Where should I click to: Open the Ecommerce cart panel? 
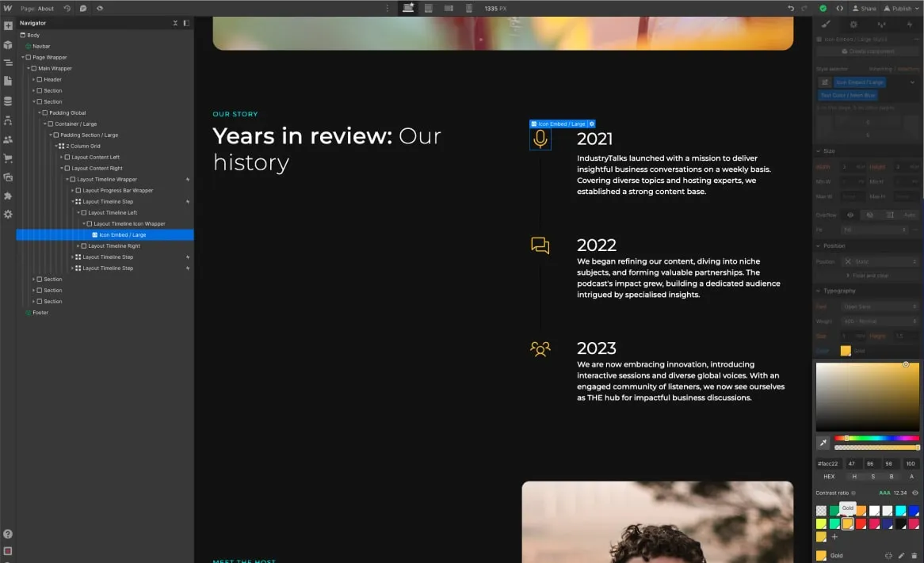(x=8, y=158)
